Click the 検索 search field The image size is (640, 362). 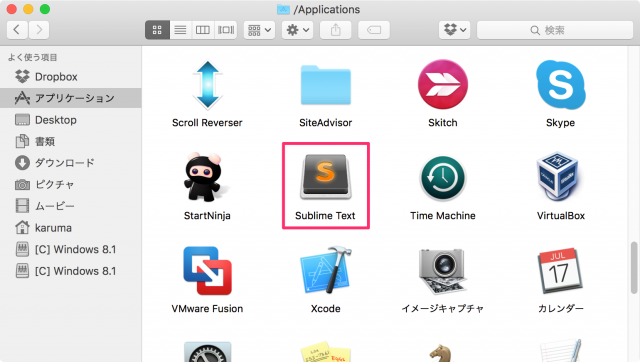pos(555,30)
